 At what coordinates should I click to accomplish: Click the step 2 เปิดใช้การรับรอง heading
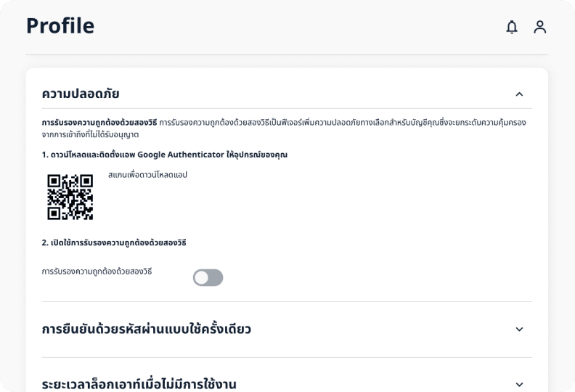tap(121, 242)
